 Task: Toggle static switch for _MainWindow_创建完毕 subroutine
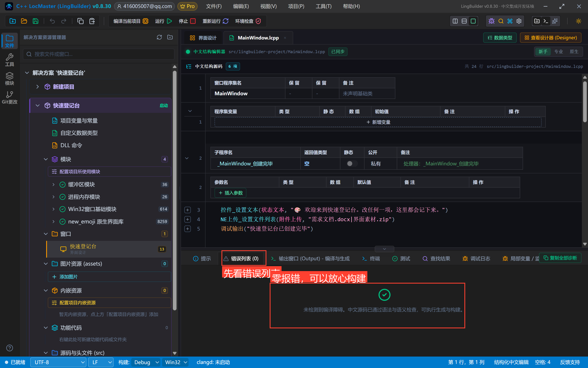coord(352,164)
